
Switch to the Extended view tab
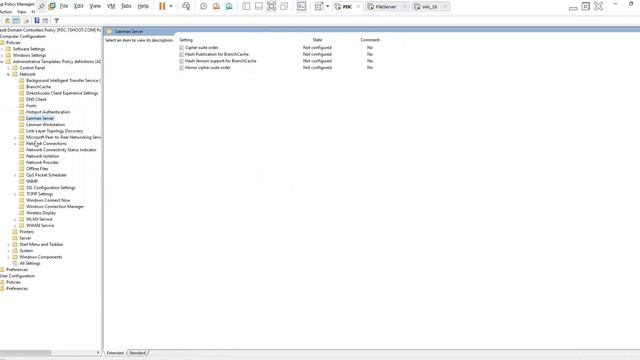115,353
